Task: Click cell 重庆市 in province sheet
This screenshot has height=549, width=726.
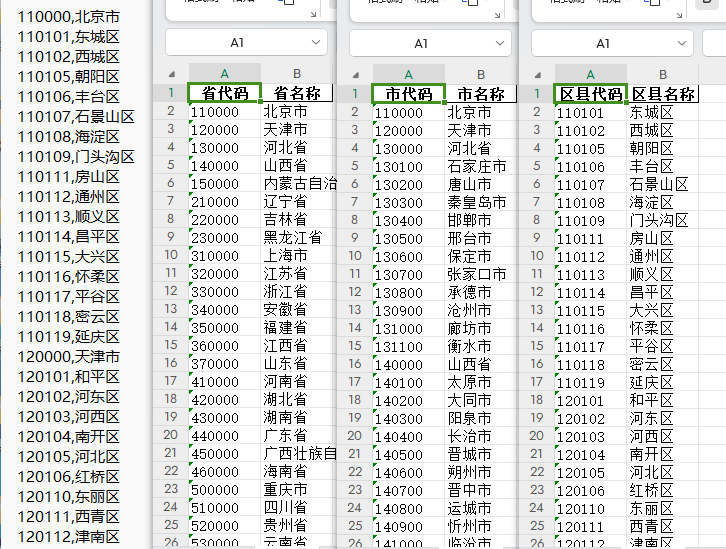Action: coord(297,489)
